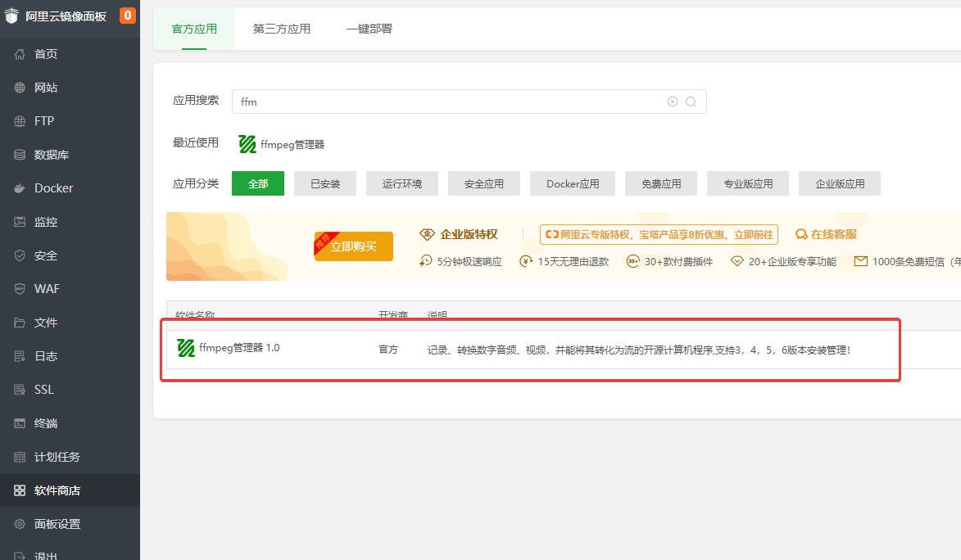Click the 5分钟极速响应 text
This screenshot has height=560, width=961.
[469, 262]
